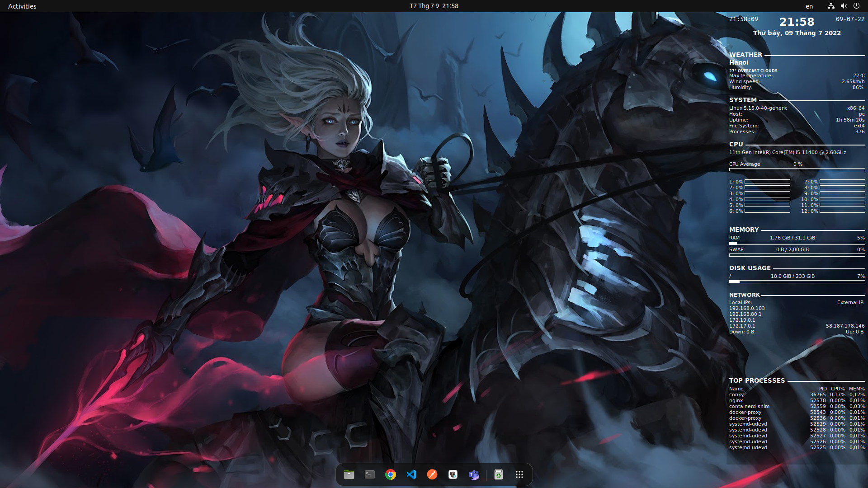
Task: Click the '09-07-22' short date in Conky
Action: [x=850, y=19]
